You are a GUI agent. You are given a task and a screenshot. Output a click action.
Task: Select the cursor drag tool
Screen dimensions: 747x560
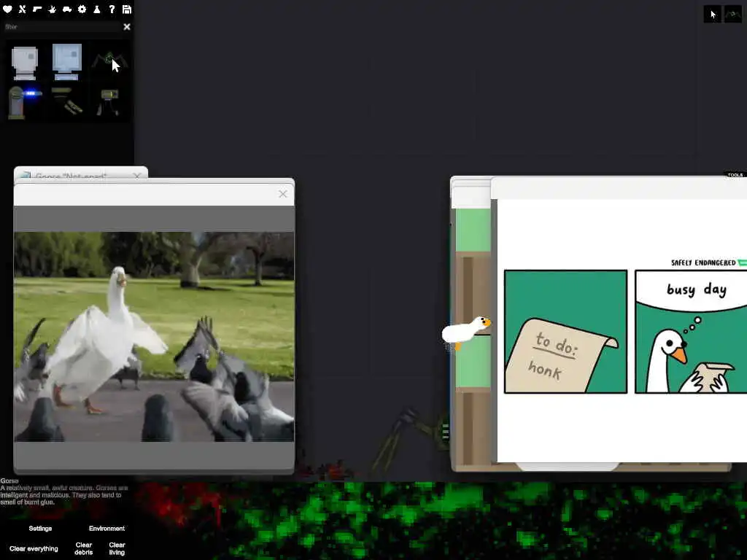712,15
